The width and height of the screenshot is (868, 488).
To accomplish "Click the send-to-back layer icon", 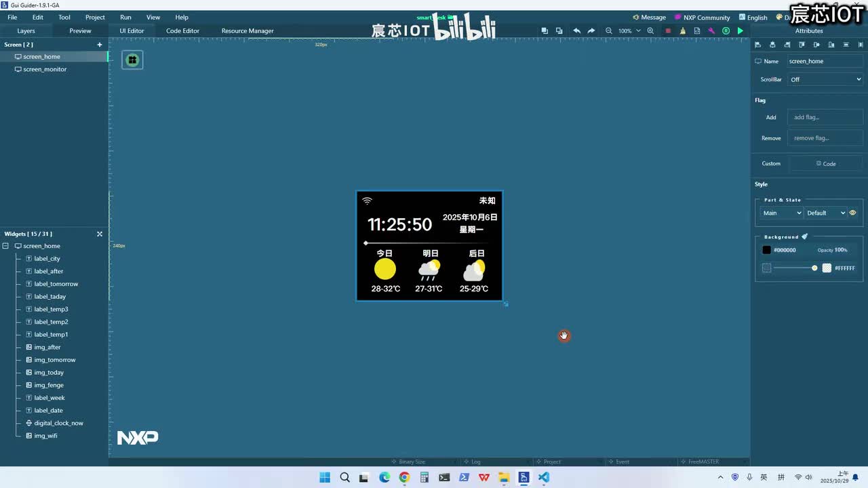I will coord(559,30).
